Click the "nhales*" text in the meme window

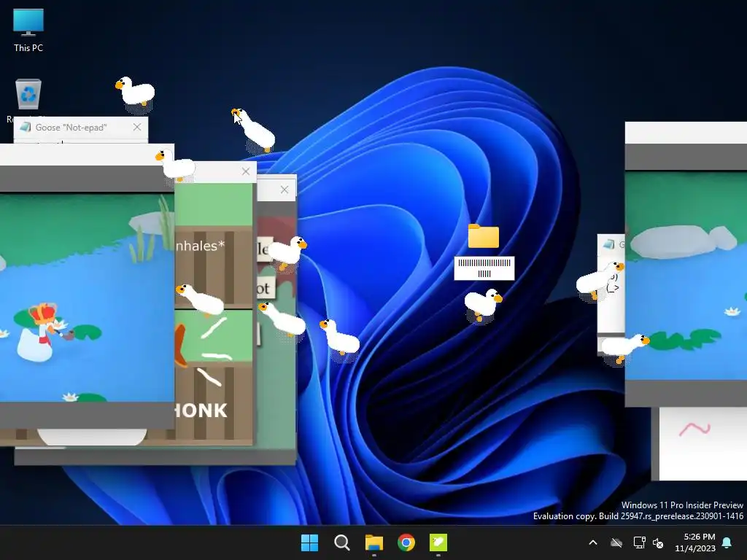(200, 246)
